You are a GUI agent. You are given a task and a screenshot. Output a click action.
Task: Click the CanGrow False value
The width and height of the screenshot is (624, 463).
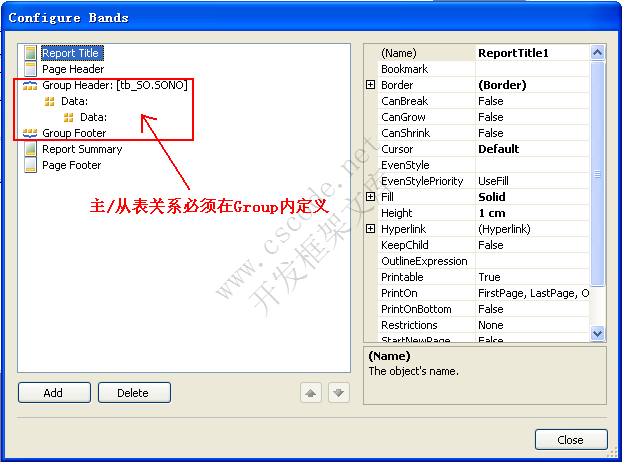tap(532, 117)
